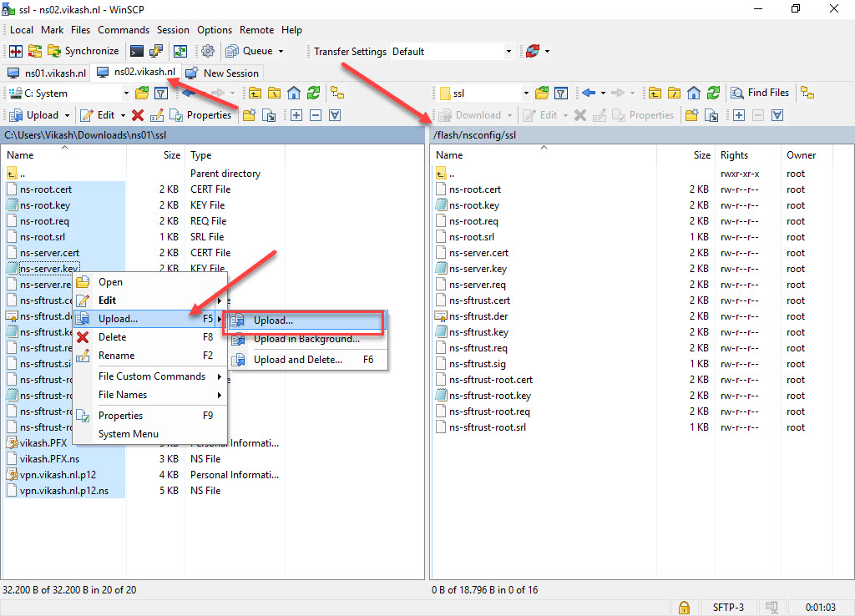Switch to the ns01.vikash.nl session tab
This screenshot has height=616, width=855.
[x=48, y=73]
